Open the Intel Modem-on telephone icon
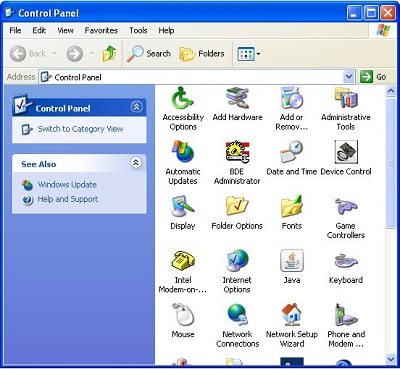The width and height of the screenshot is (400, 369). click(183, 261)
